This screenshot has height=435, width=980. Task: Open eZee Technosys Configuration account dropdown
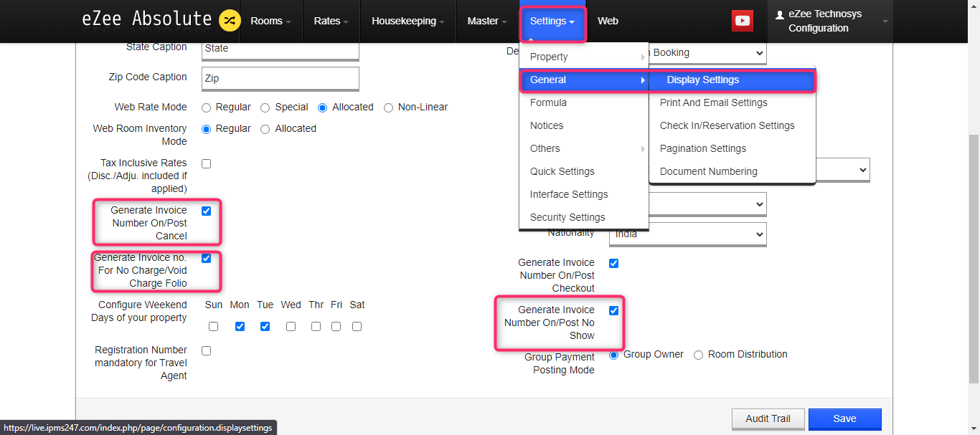[831, 21]
